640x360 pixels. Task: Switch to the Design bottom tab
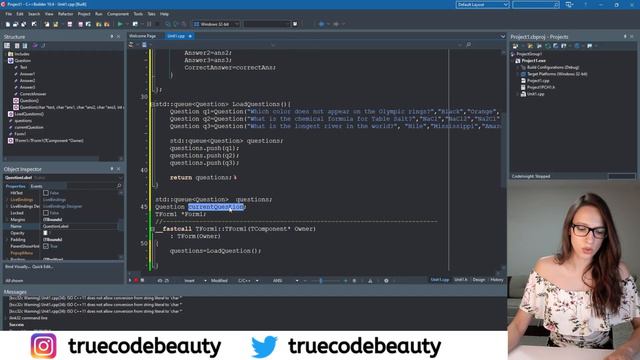(479, 280)
